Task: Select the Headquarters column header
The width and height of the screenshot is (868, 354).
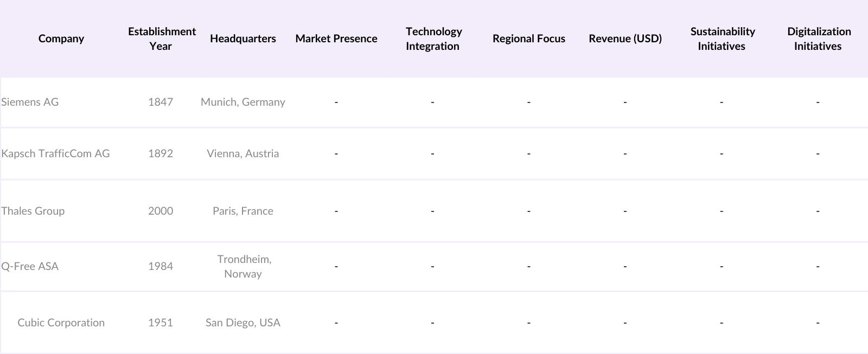Action: 242,38
